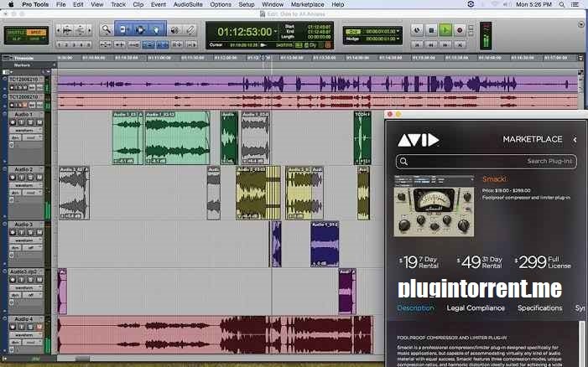
Task: Record-enable the Audio 4 track
Action: [x=13, y=327]
